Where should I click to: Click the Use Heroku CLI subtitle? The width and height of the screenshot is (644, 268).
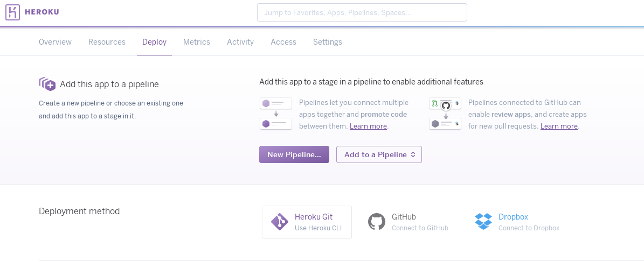tap(318, 228)
